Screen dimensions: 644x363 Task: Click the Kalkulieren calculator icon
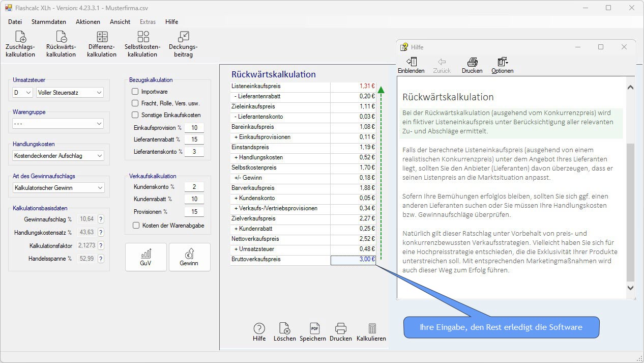(371, 332)
